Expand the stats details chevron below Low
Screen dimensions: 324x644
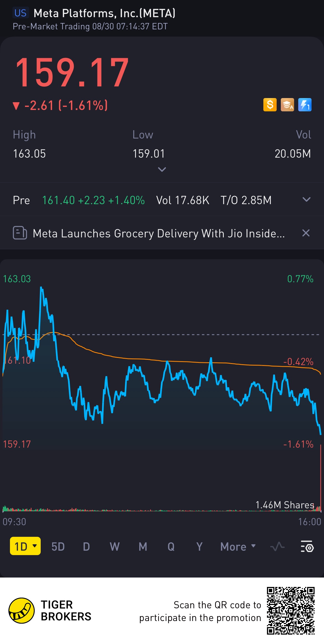click(x=162, y=169)
